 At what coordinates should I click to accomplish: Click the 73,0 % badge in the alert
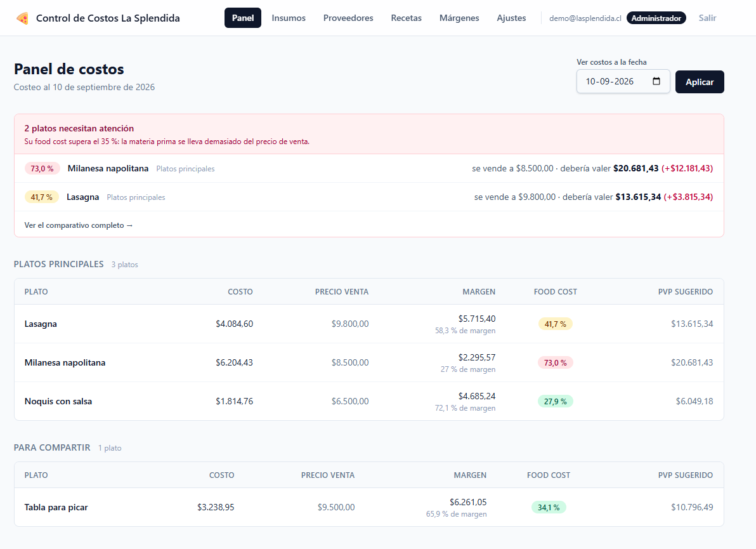(x=42, y=168)
